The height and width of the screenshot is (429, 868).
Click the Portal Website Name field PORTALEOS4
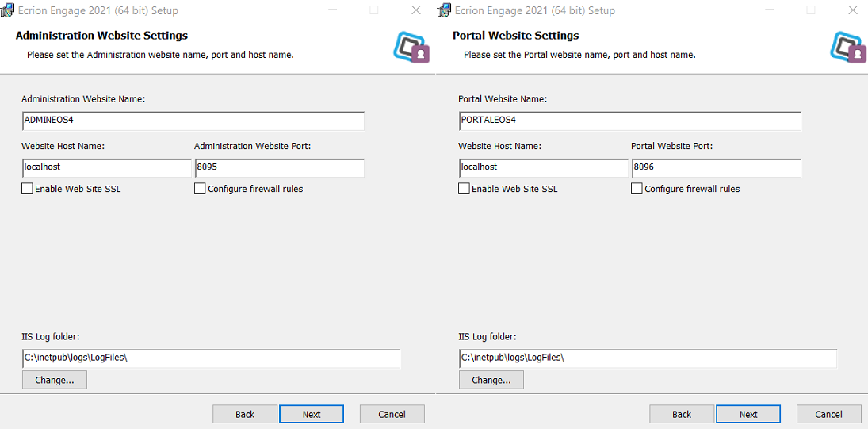click(x=630, y=121)
